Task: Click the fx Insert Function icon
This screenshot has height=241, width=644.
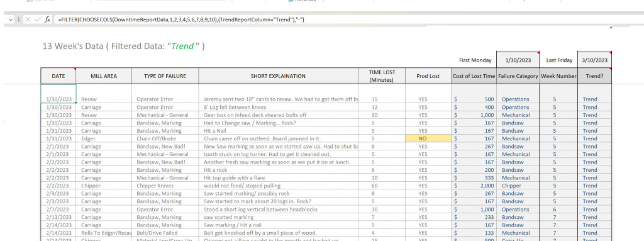Action: 47,20
